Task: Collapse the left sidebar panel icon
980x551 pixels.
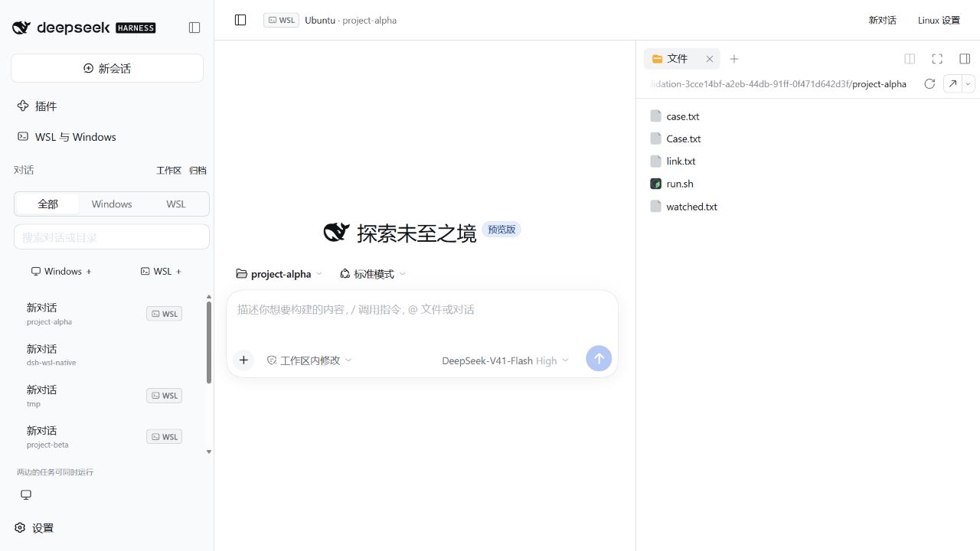Action: (194, 28)
